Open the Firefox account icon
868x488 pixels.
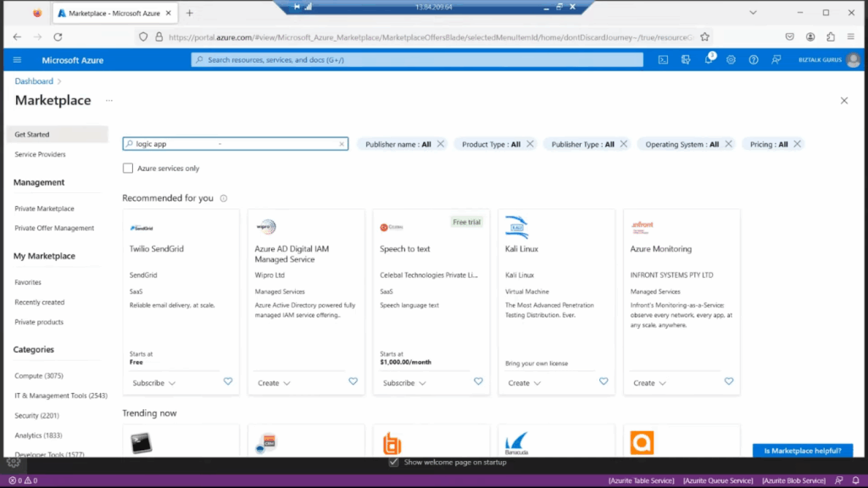pos(810,37)
